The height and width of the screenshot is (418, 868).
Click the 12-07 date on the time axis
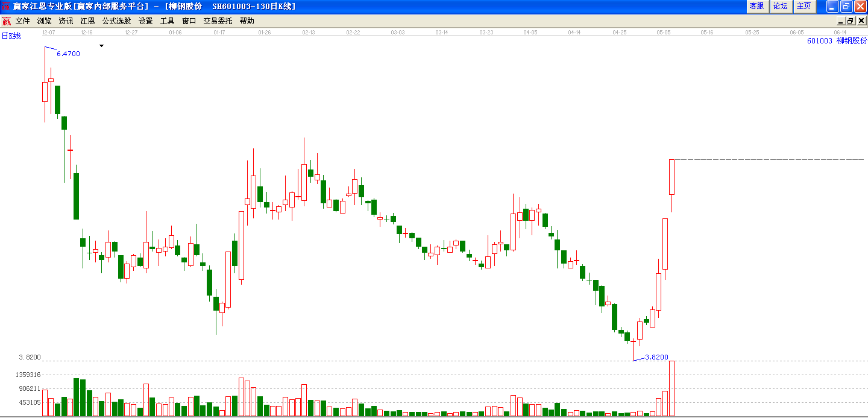[49, 32]
